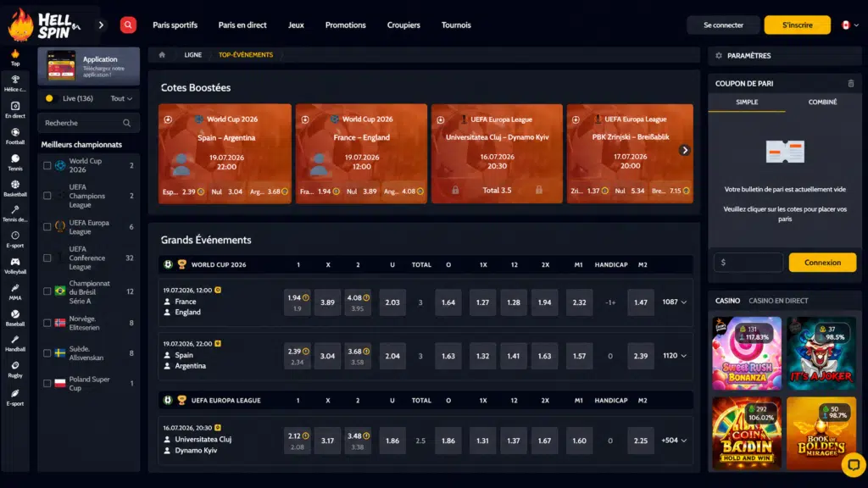This screenshot has height=488, width=868.
Task: Select Total 3.5 on Cluj – Kyiv card
Action: (x=497, y=191)
